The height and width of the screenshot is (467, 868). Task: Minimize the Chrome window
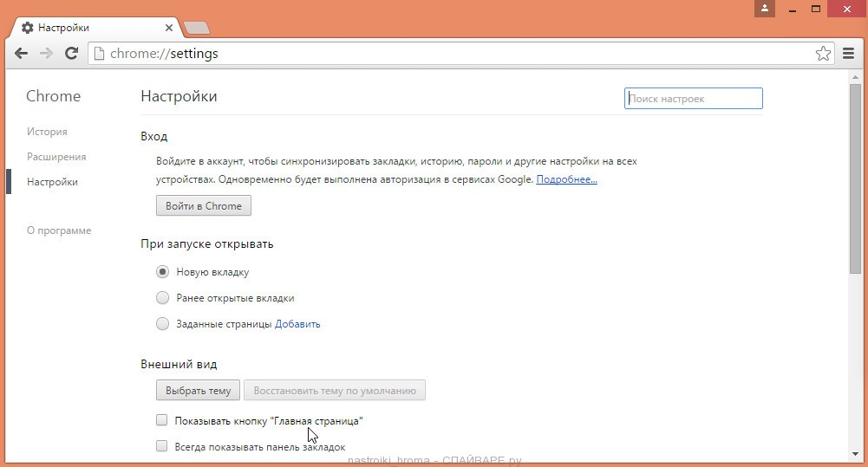(793, 9)
